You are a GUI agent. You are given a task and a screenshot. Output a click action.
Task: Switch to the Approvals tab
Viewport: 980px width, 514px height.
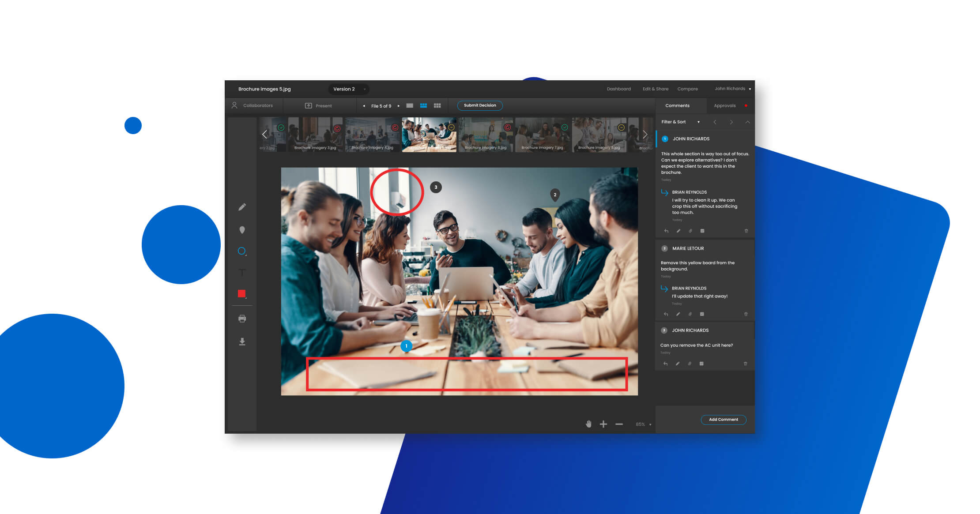pyautogui.click(x=725, y=105)
